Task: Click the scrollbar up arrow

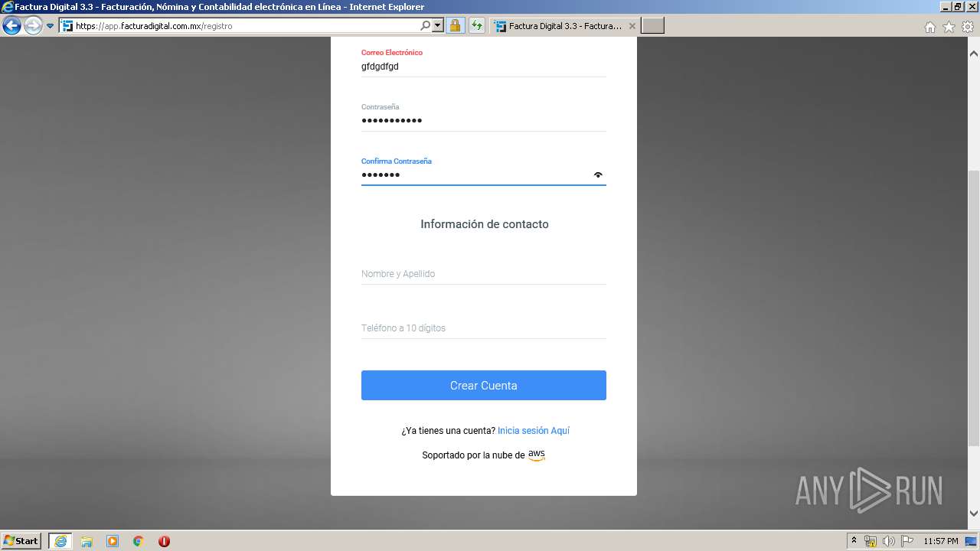Action: click(974, 54)
